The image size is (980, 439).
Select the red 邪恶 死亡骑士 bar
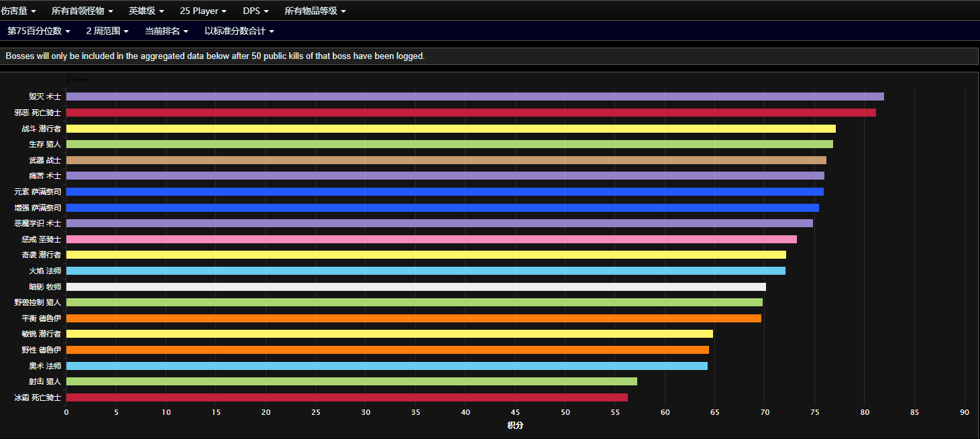[x=470, y=113]
